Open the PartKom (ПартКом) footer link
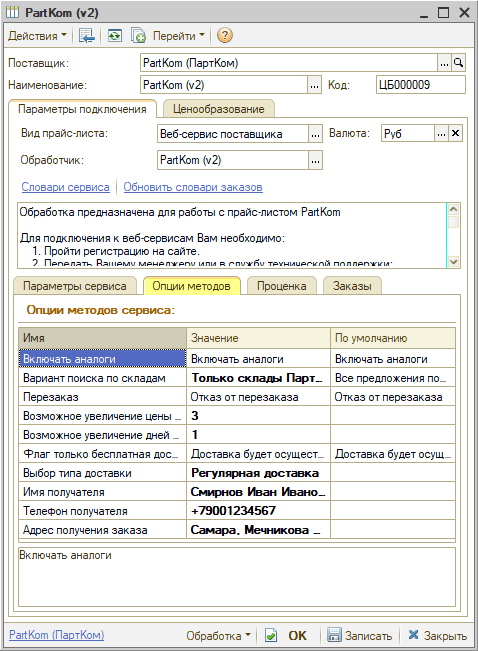The image size is (478, 651). (56, 635)
